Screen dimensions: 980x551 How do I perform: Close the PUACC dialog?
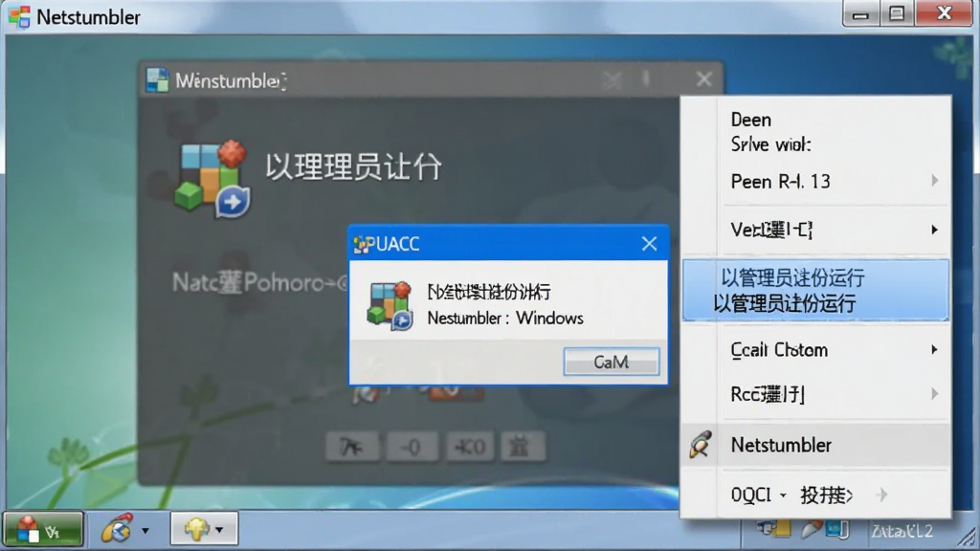650,244
